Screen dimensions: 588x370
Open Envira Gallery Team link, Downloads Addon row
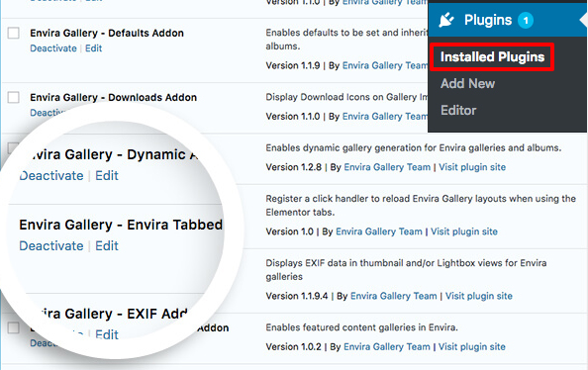[385, 117]
